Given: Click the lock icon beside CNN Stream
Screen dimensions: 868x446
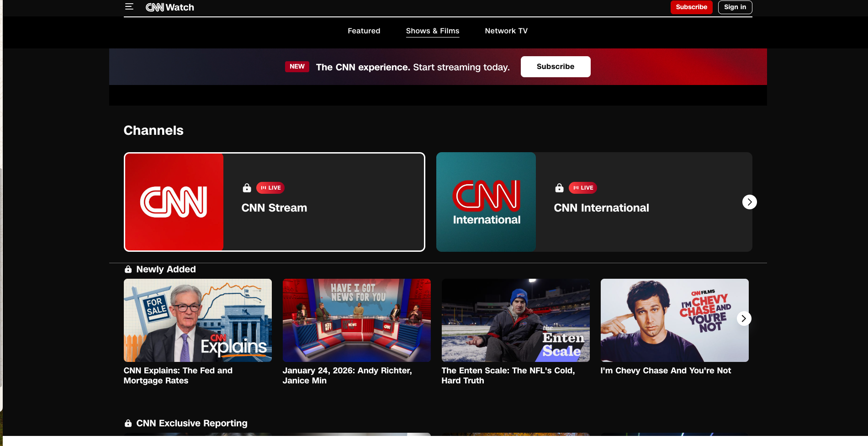Looking at the screenshot, I should [x=247, y=188].
